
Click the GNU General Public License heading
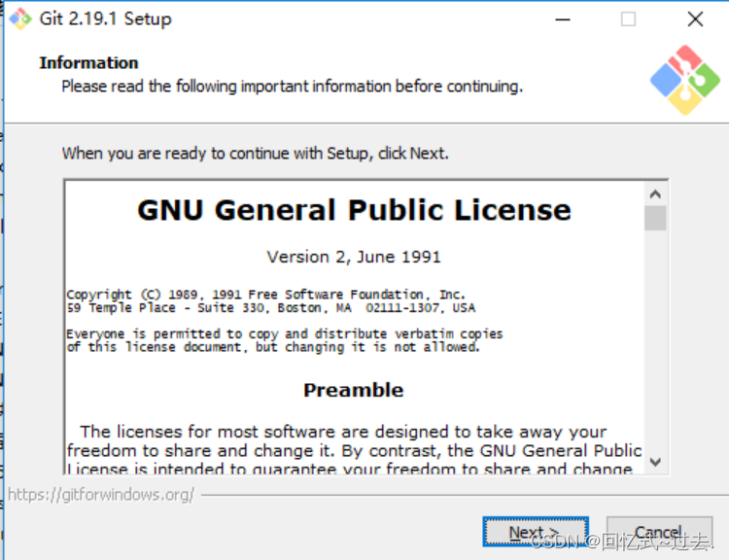(354, 210)
